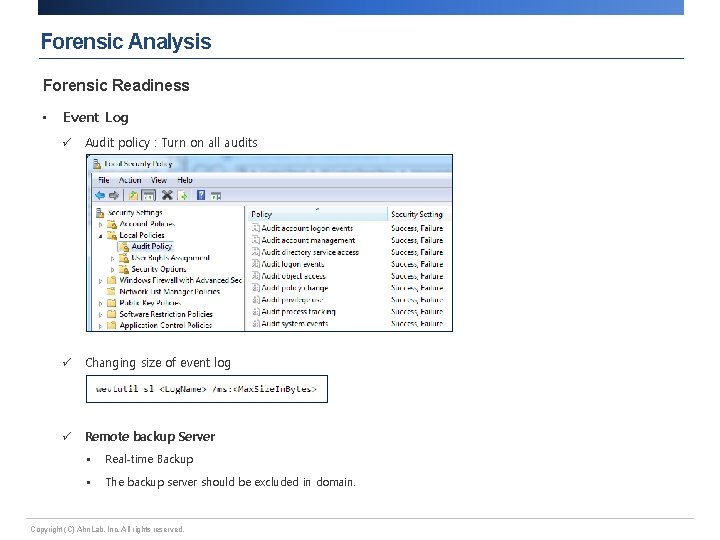Click the Security Settings root icon
720x540 pixels.
[x=100, y=213]
